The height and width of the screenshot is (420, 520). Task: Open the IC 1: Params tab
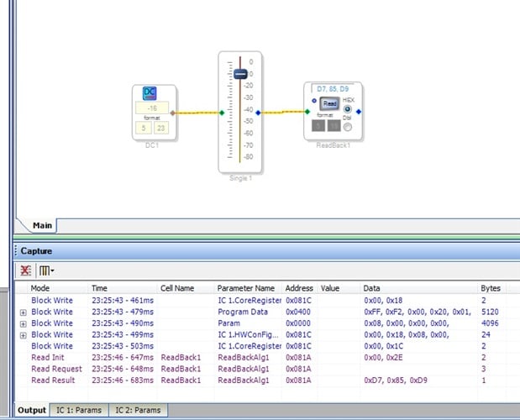[x=79, y=410]
